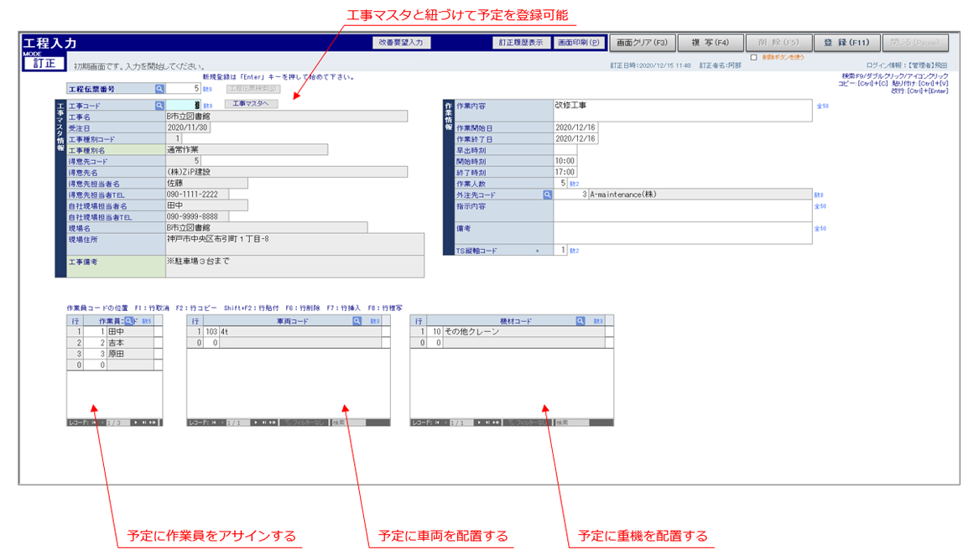
Task: Open 訂正履歴表示 from the title bar
Action: (x=520, y=43)
